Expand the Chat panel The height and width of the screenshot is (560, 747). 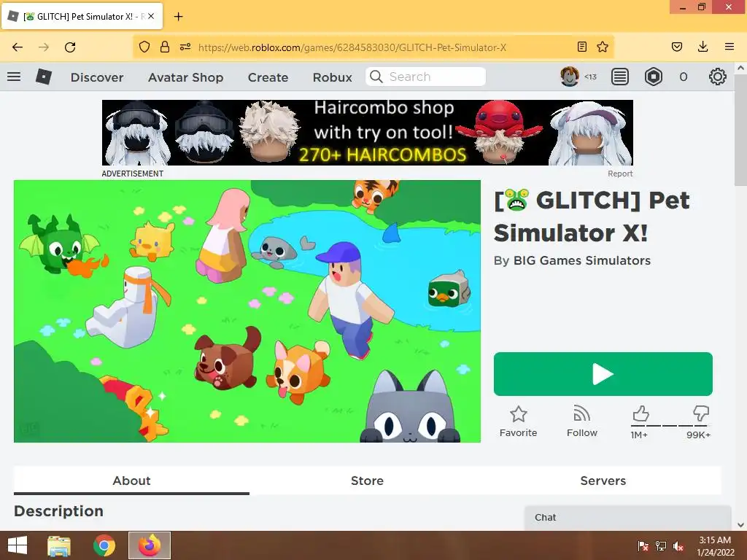pyautogui.click(x=628, y=518)
